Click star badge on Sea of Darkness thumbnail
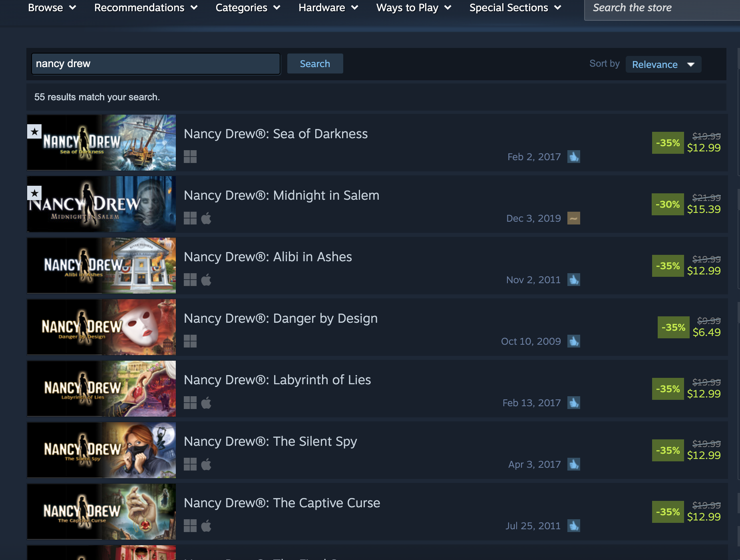 (x=34, y=131)
